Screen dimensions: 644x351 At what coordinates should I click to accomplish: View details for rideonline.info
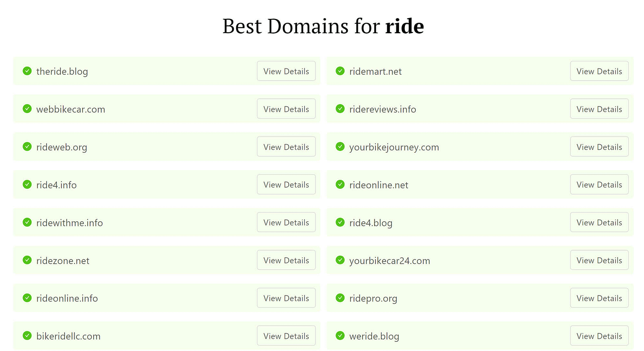pos(286,298)
